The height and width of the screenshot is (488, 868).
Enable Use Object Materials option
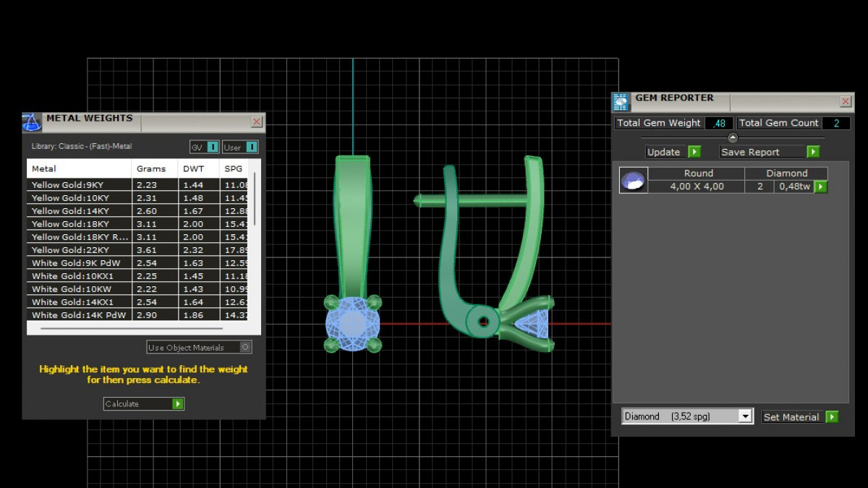tap(245, 347)
